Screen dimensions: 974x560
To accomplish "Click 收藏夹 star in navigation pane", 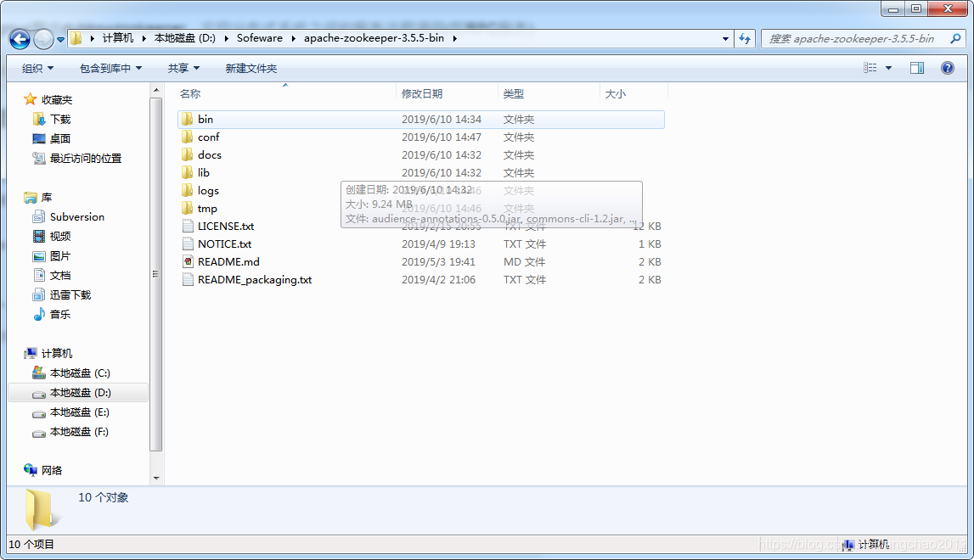I will pos(30,99).
